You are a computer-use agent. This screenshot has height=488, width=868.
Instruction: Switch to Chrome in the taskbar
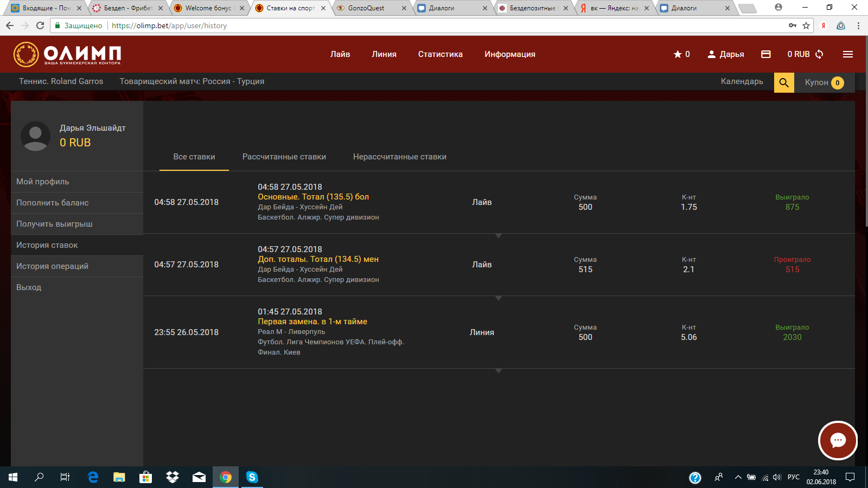(x=226, y=477)
